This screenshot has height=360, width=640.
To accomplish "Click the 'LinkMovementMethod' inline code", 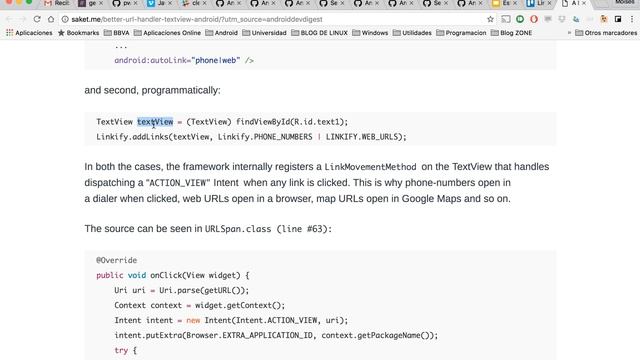I will pos(370,167).
